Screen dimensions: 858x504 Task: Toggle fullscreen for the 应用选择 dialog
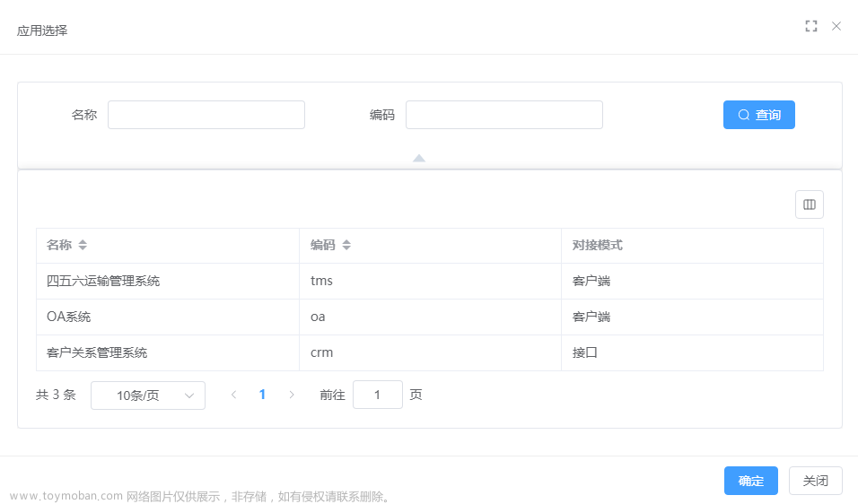point(811,26)
